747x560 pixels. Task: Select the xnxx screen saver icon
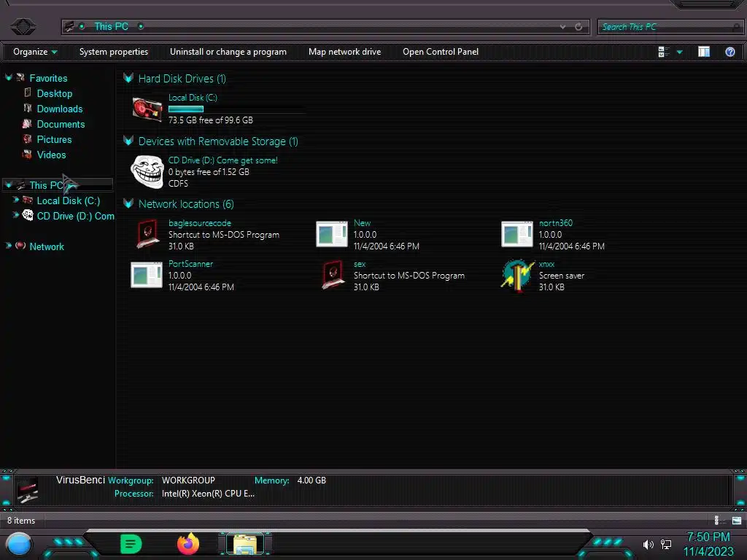(x=517, y=275)
